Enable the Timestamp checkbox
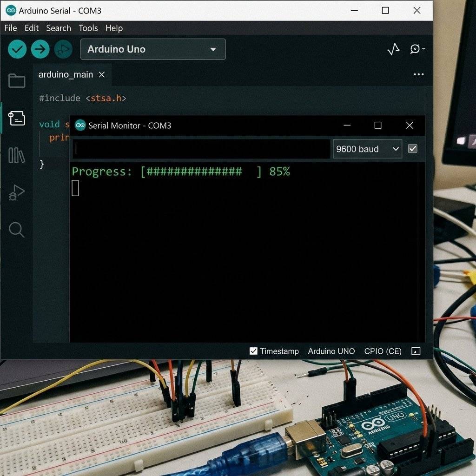Viewport: 476px width, 476px height. tap(253, 351)
